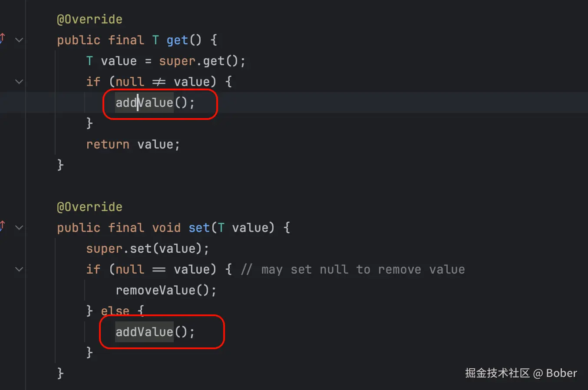Place cursor on the get method name
The width and height of the screenshot is (588, 390).
point(177,40)
